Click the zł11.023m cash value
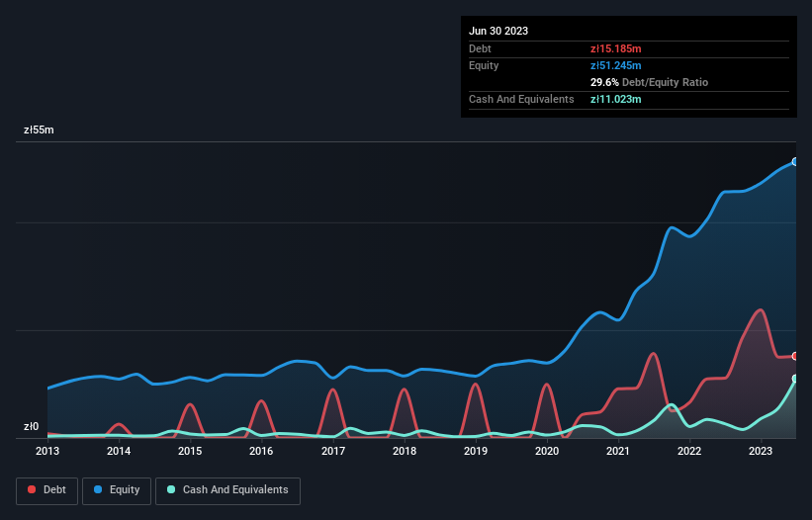 (x=616, y=99)
